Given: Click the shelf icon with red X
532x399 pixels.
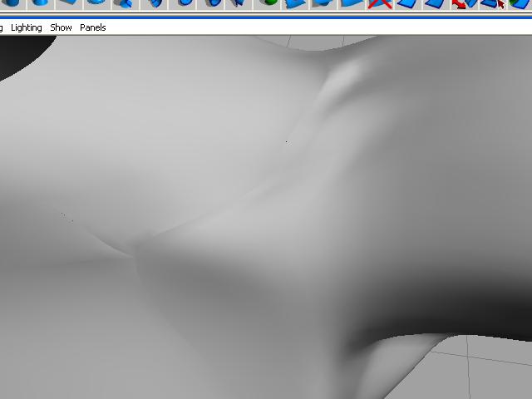Looking at the screenshot, I should [x=381, y=4].
